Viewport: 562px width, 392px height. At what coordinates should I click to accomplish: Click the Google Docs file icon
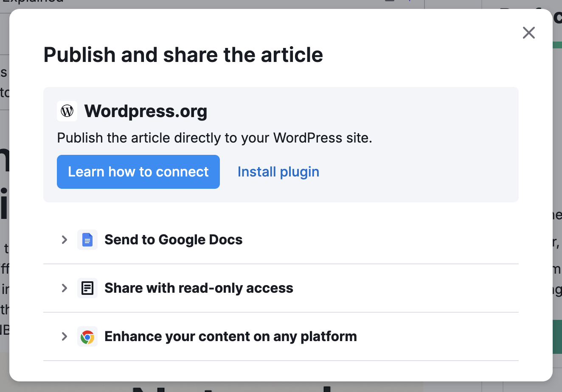(x=87, y=240)
